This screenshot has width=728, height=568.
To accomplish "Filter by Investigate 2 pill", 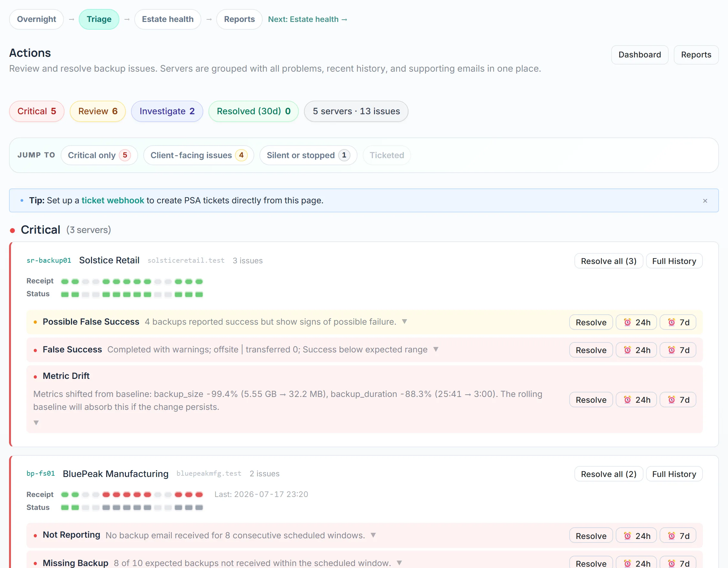I will tap(167, 111).
